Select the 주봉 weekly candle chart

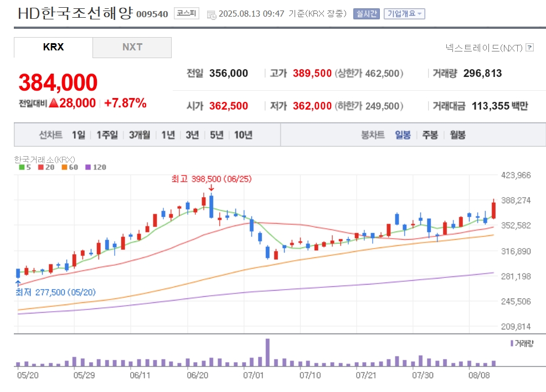[x=430, y=135]
